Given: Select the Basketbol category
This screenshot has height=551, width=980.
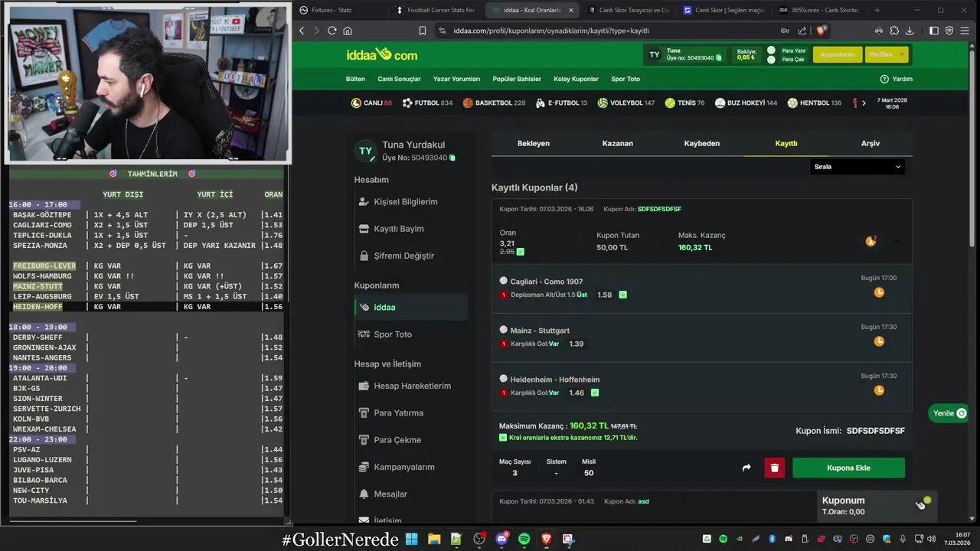Looking at the screenshot, I should coord(494,103).
